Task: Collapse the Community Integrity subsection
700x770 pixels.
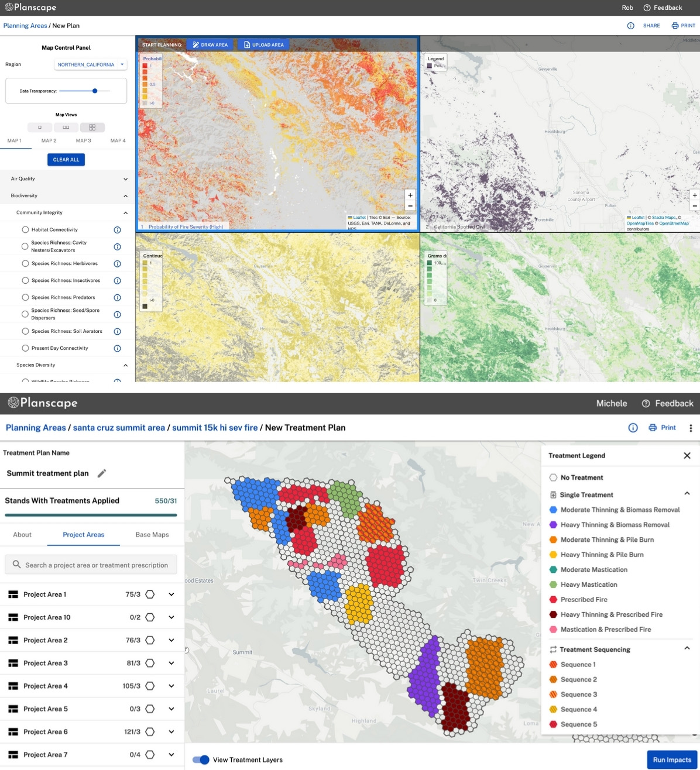Action: pyautogui.click(x=125, y=213)
